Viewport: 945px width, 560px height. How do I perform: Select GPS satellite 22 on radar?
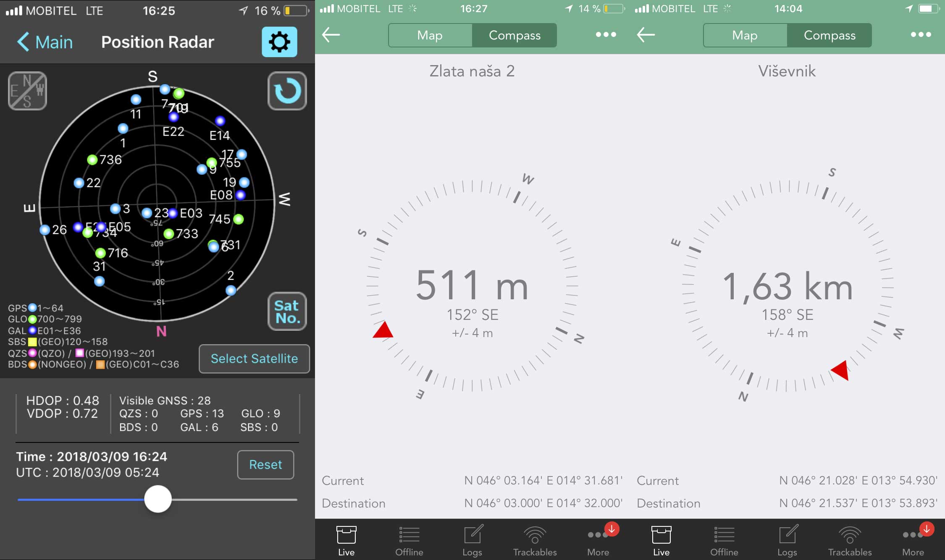coord(79,183)
